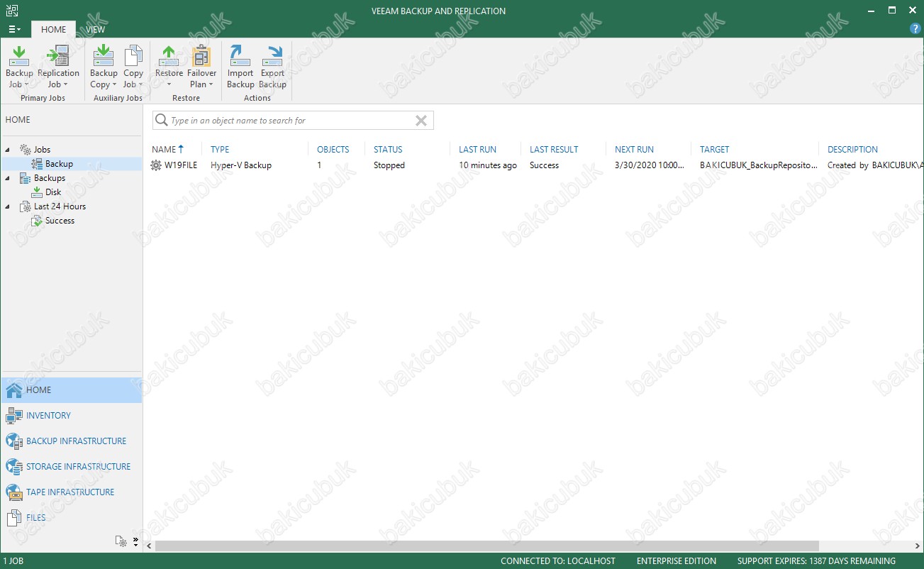Open navigation pane options chevron
The image size is (924, 569).
tap(135, 541)
